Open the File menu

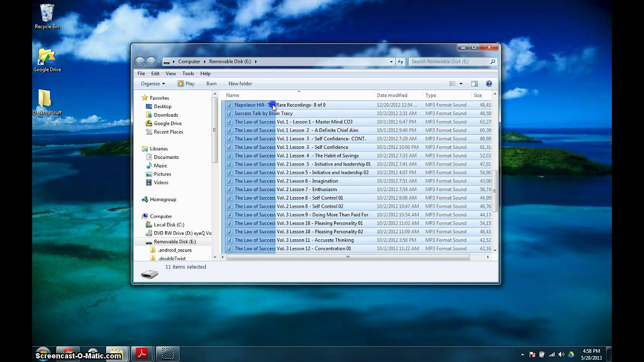coord(141,73)
